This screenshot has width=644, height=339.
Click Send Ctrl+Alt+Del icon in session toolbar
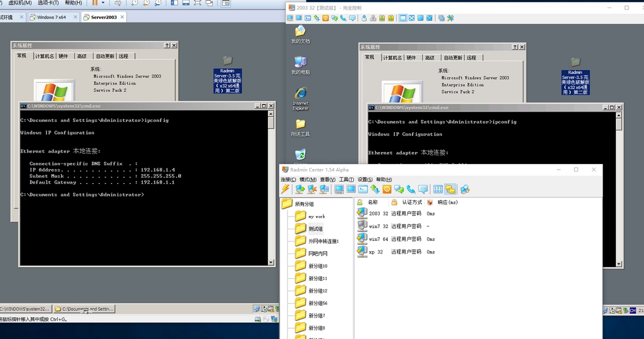pos(373,18)
